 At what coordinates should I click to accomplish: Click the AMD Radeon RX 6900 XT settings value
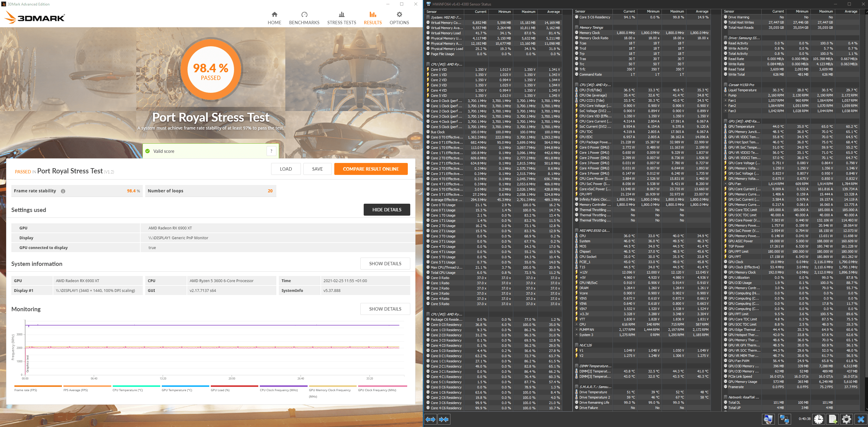click(170, 228)
